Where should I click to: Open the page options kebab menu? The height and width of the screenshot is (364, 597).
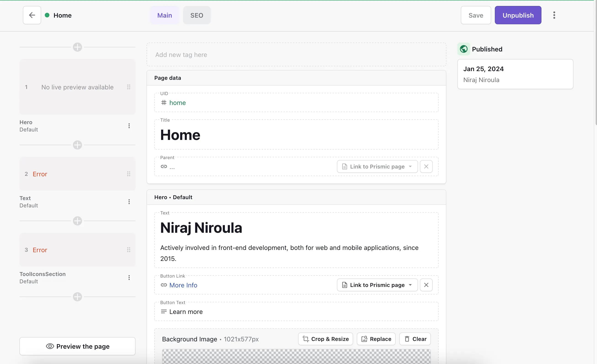pyautogui.click(x=554, y=15)
